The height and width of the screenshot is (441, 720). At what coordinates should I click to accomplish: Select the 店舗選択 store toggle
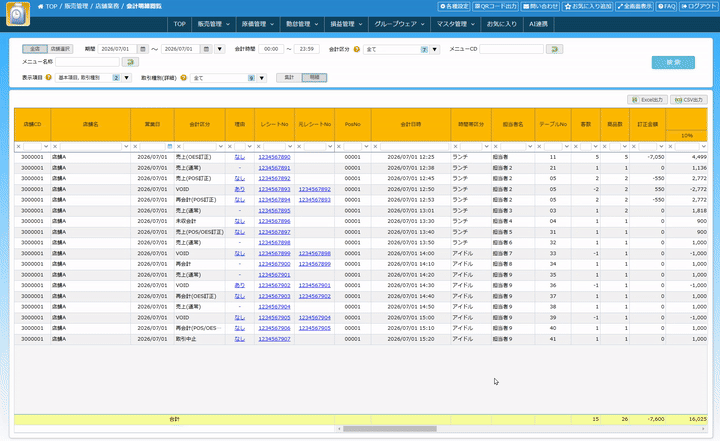click(60, 49)
